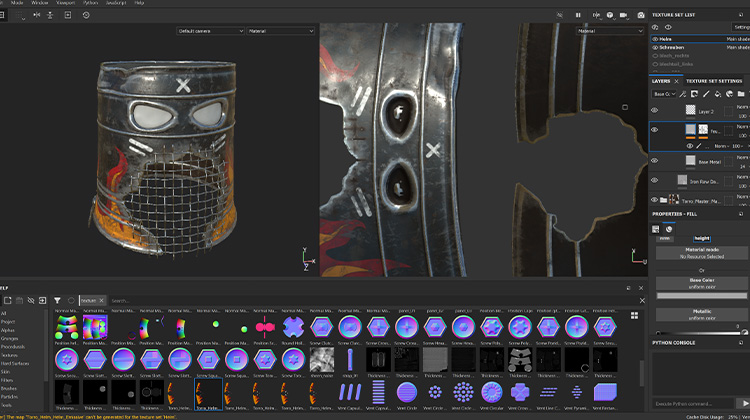The height and width of the screenshot is (420, 750).
Task: Click the shelf filter funnel icon
Action: (57, 300)
